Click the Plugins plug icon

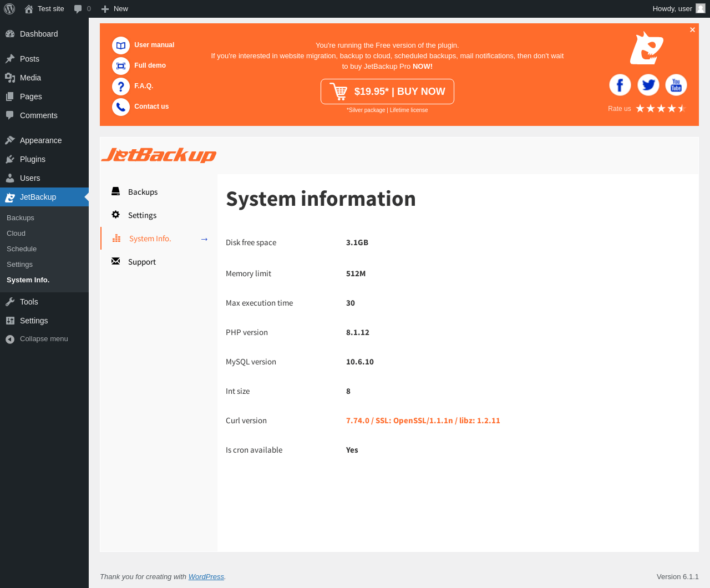click(10, 159)
